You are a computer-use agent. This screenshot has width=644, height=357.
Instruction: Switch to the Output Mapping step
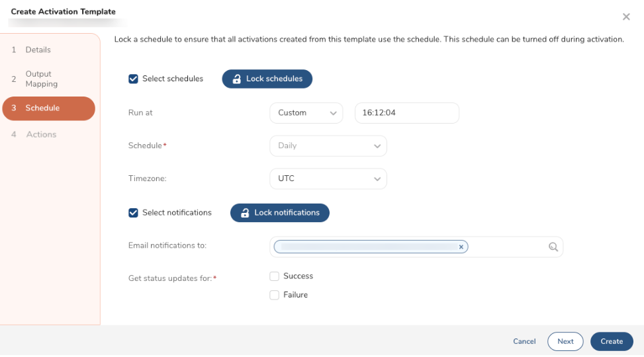click(41, 79)
